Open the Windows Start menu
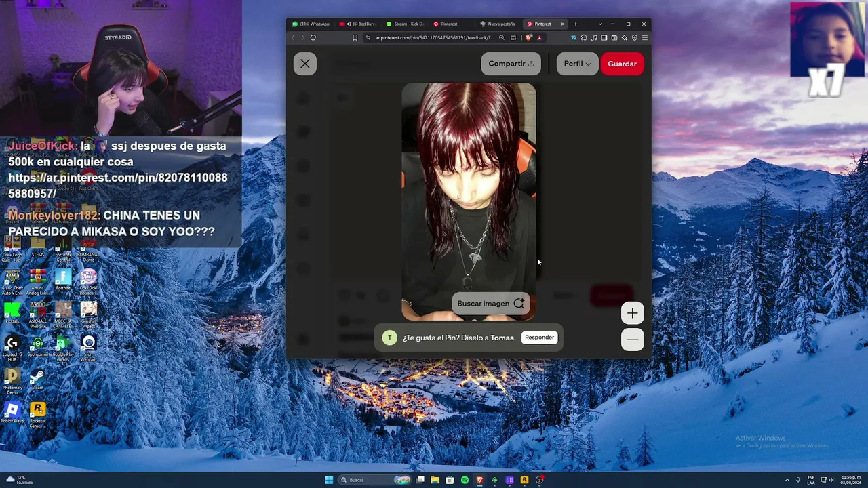868x488 pixels. click(329, 480)
